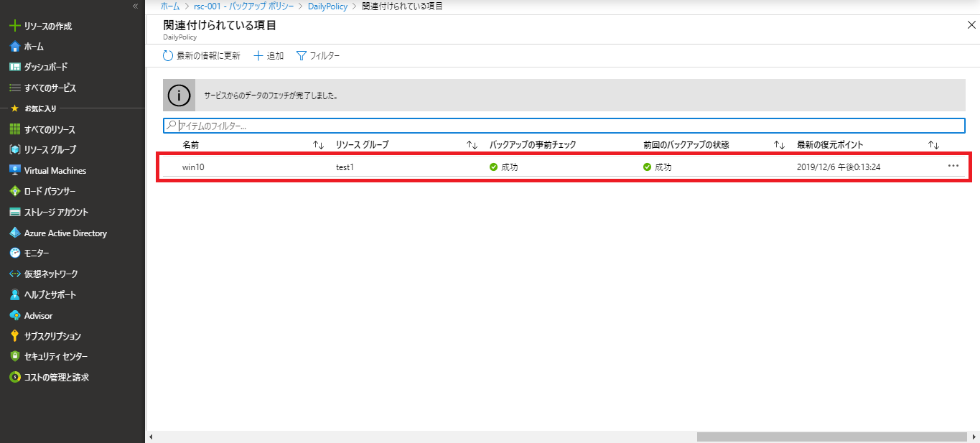This screenshot has height=443, width=980.
Task: Click the Virtual Network icon
Action: coord(14,274)
